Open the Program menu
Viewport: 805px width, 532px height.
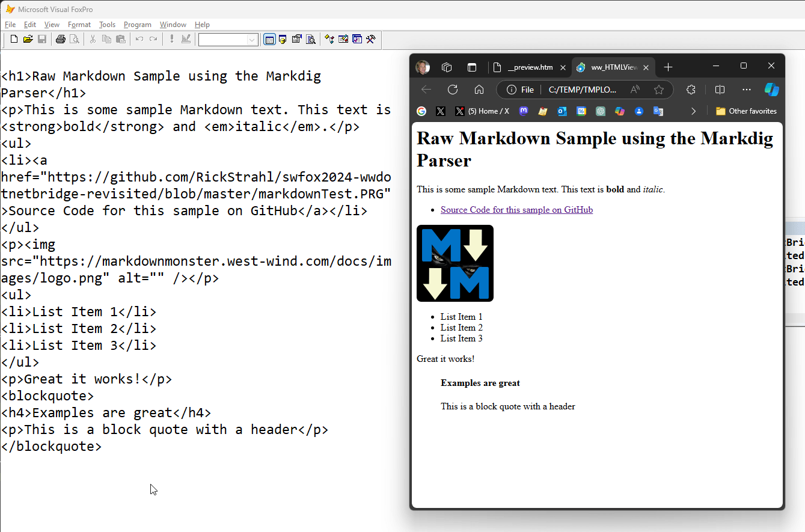[137, 25]
